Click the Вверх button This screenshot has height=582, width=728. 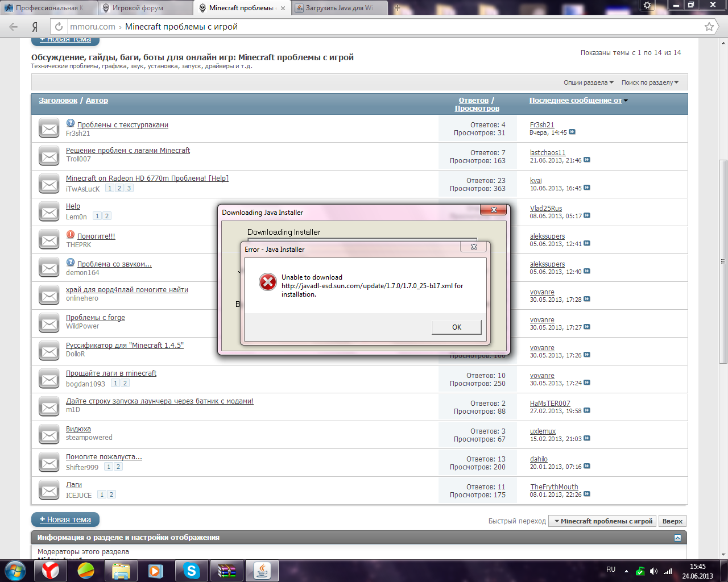tap(672, 521)
